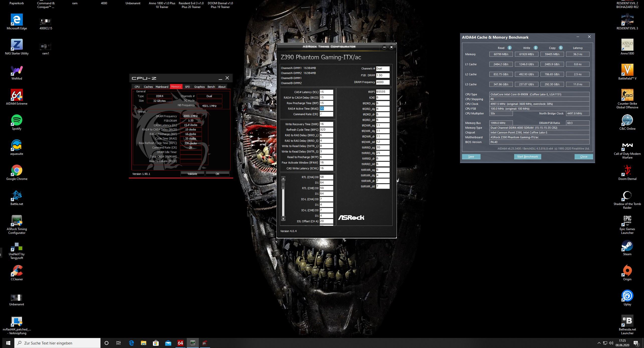This screenshot has height=348, width=644.
Task: Click the Windows search box
Action: (58, 343)
